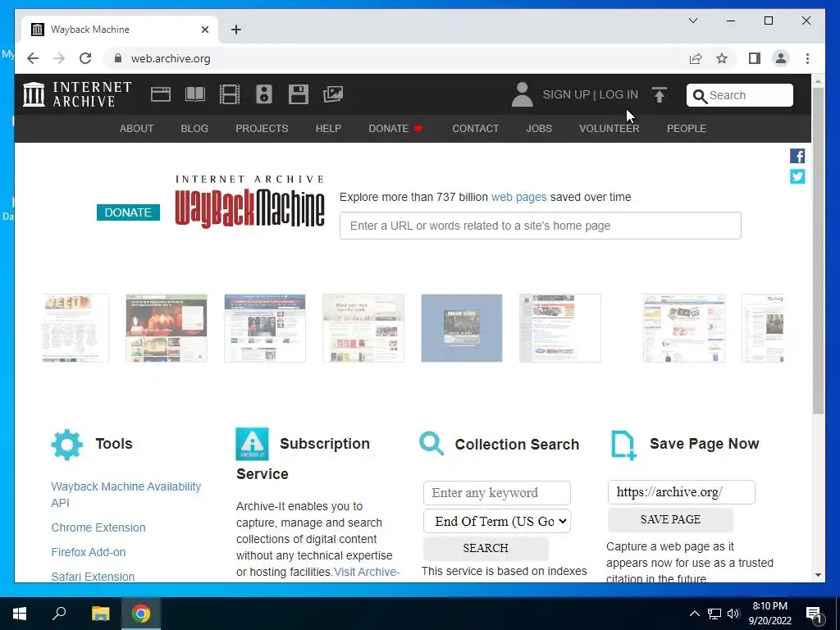Reload the page
This screenshot has height=630, width=840.
[x=85, y=58]
